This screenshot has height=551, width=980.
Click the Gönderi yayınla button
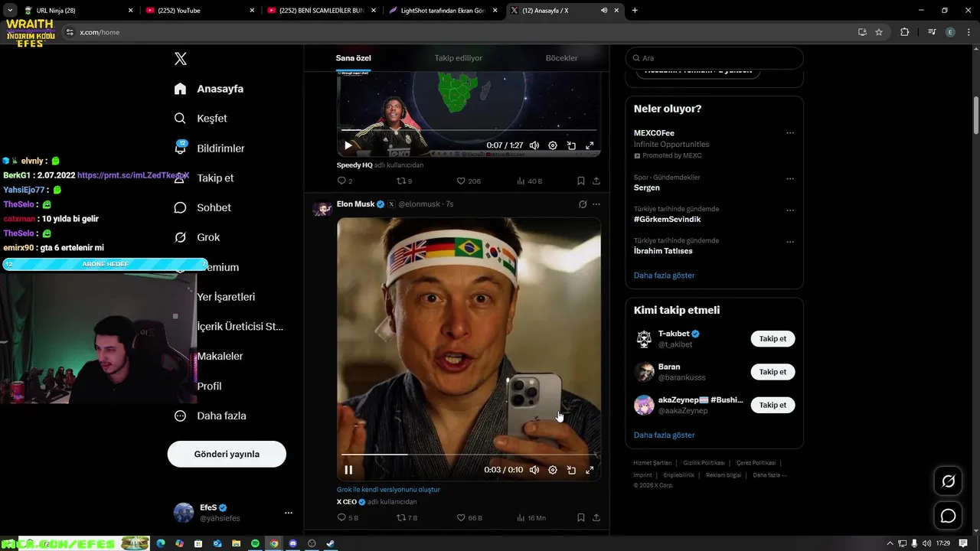(227, 454)
